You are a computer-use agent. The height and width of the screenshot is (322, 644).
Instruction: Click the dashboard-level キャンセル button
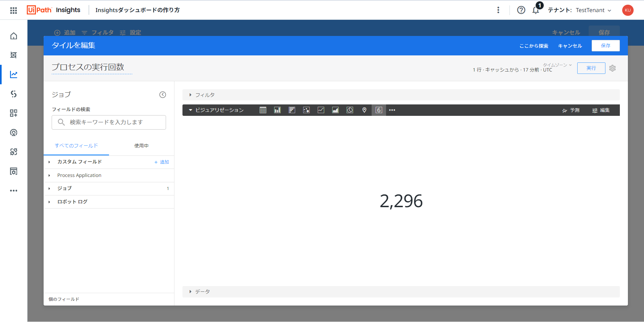(566, 33)
